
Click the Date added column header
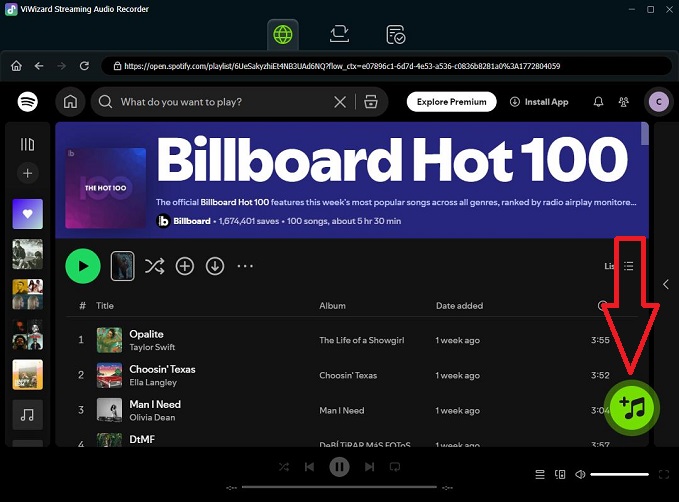pyautogui.click(x=459, y=305)
